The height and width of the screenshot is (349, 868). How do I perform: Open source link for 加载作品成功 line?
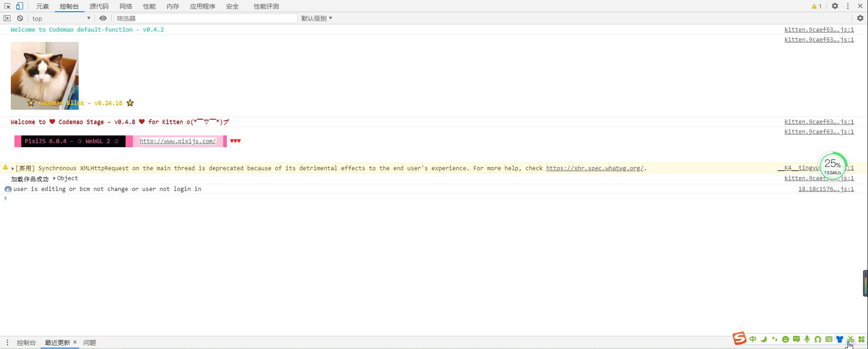tap(819, 178)
